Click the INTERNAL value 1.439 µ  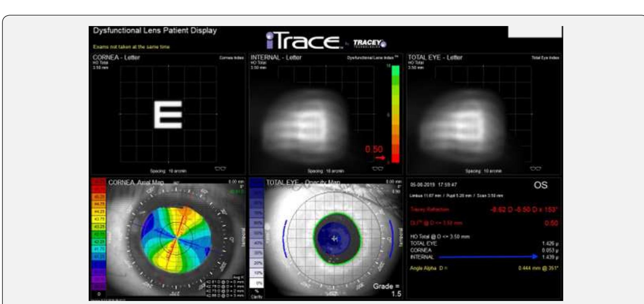(x=550, y=257)
